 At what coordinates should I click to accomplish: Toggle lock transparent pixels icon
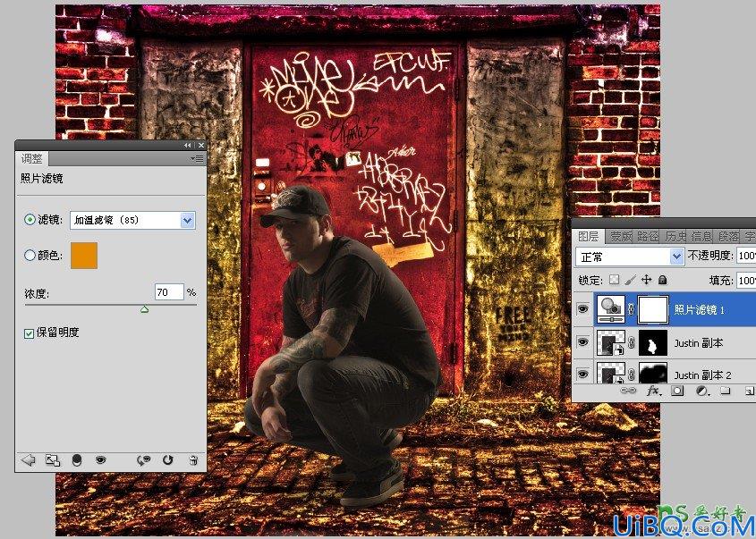coord(614,280)
